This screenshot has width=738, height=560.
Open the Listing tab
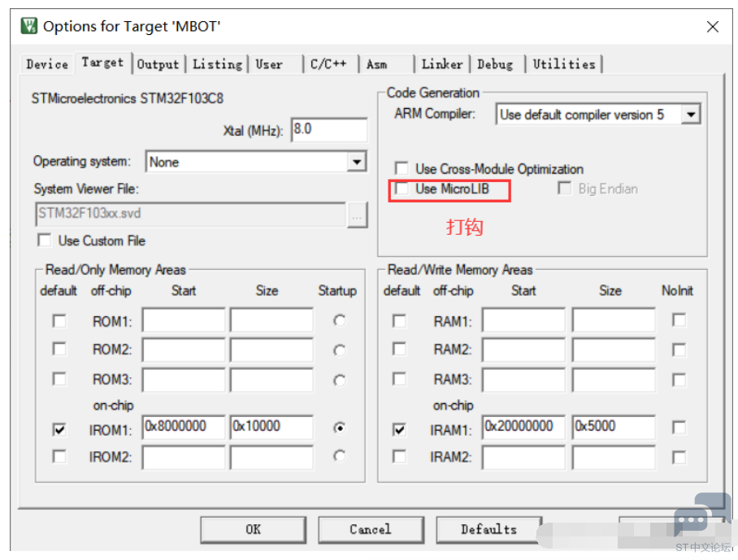click(x=218, y=64)
